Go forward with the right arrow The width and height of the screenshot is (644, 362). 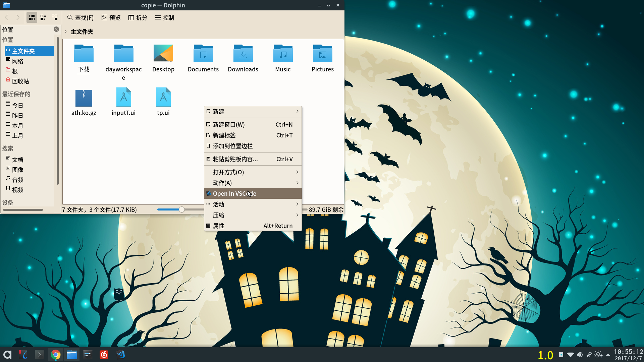coord(18,17)
